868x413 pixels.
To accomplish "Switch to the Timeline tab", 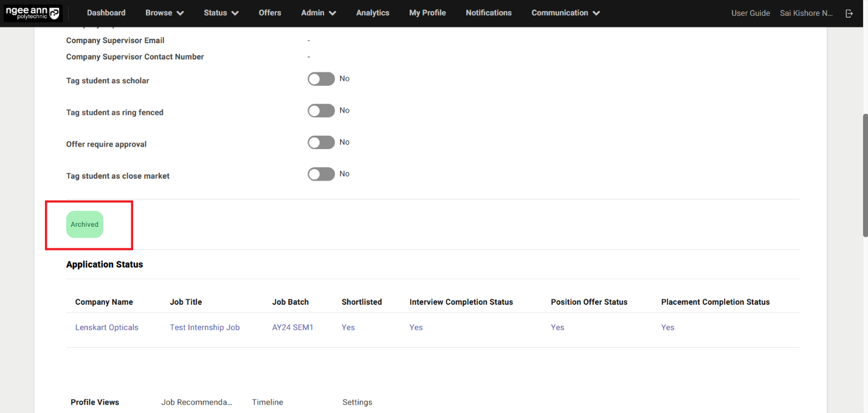I will tap(267, 402).
